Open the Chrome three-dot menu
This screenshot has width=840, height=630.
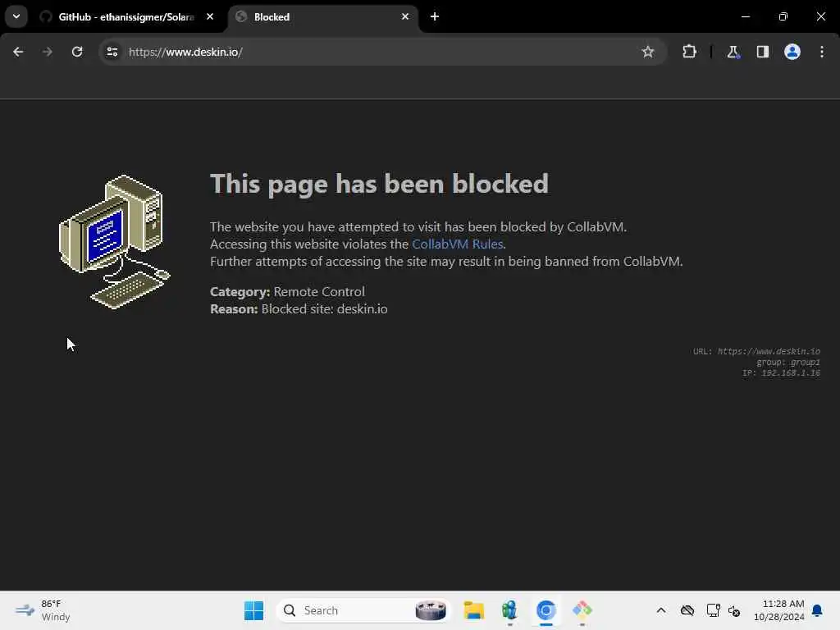pyautogui.click(x=822, y=52)
